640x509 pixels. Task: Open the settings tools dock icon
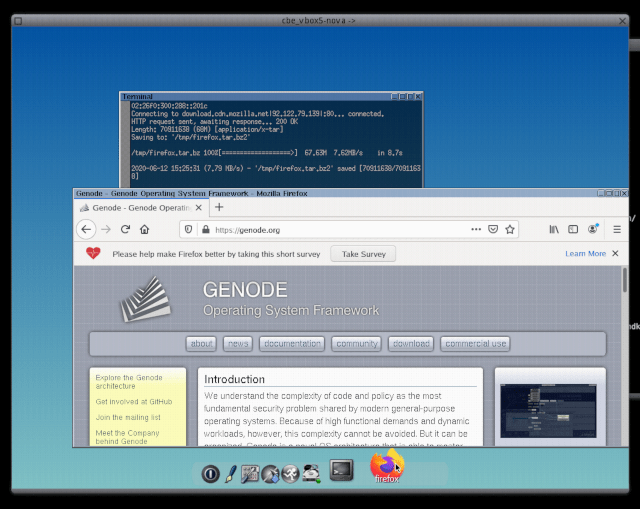tap(250, 474)
